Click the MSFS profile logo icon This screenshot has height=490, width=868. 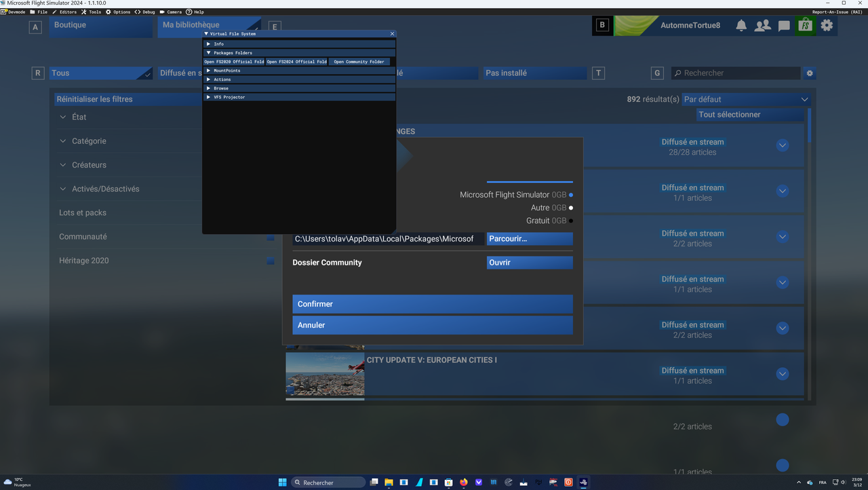[805, 25]
